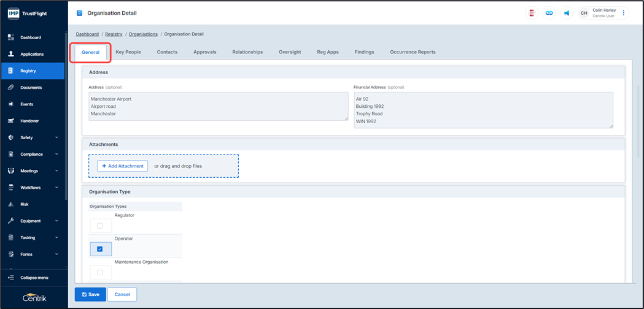Select the Risk warning triangle icon
The height and width of the screenshot is (309, 644).
pos(11,204)
